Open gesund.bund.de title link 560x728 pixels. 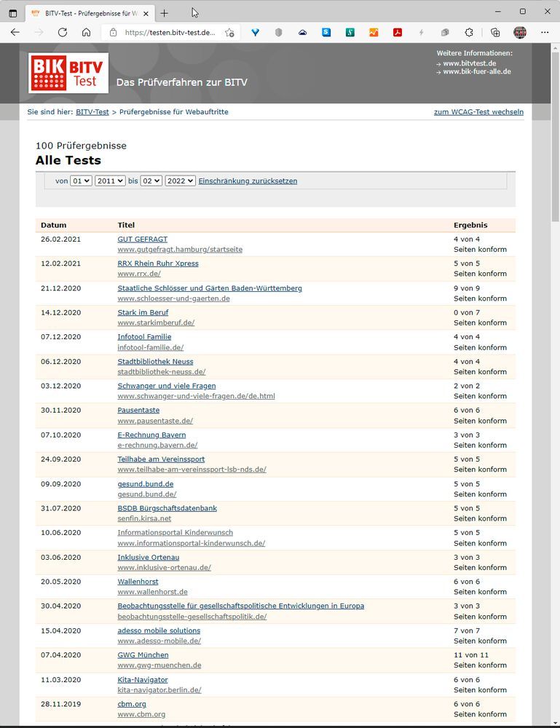click(146, 484)
